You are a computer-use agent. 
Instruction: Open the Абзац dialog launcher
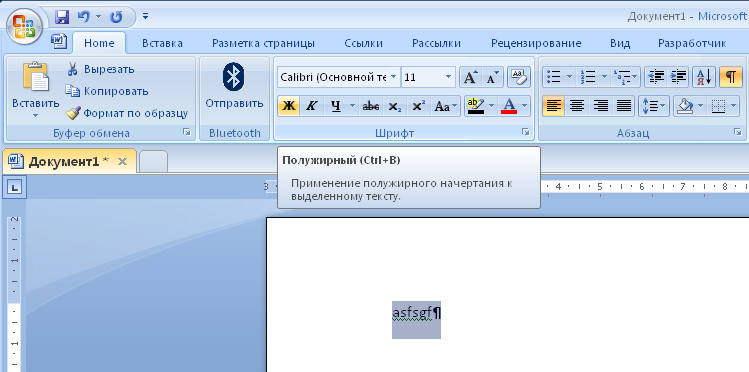[x=738, y=132]
